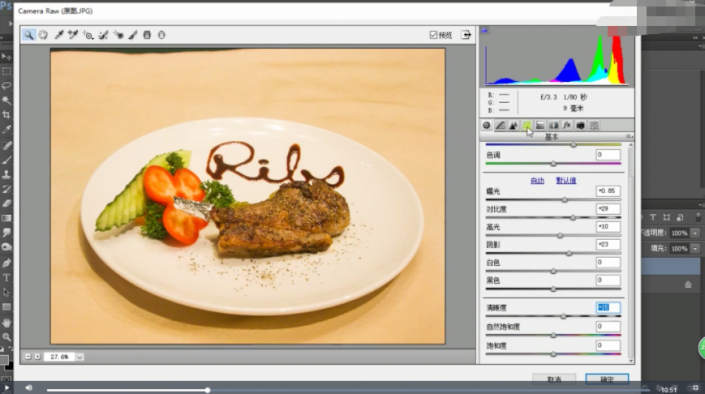The height and width of the screenshot is (394, 705).
Task: Click the 白色 whites value field
Action: point(608,262)
